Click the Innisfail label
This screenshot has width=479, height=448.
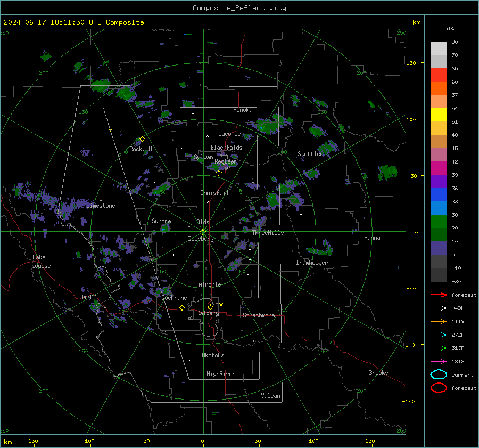pyautogui.click(x=214, y=193)
